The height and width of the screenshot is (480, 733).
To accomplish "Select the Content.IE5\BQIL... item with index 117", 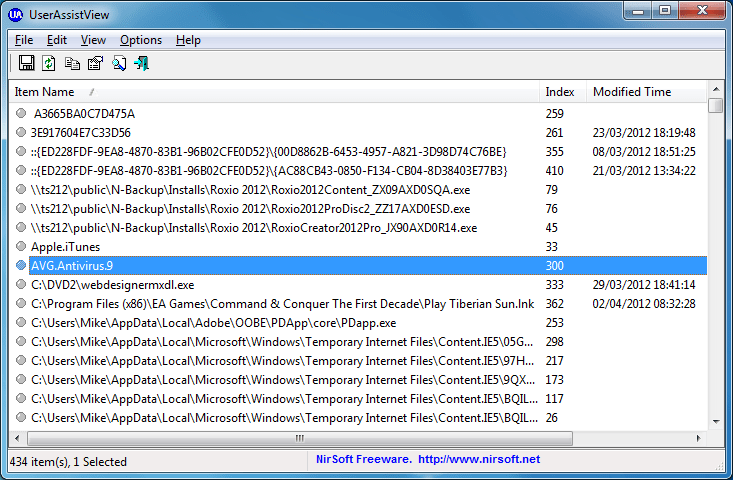I will tap(358, 399).
